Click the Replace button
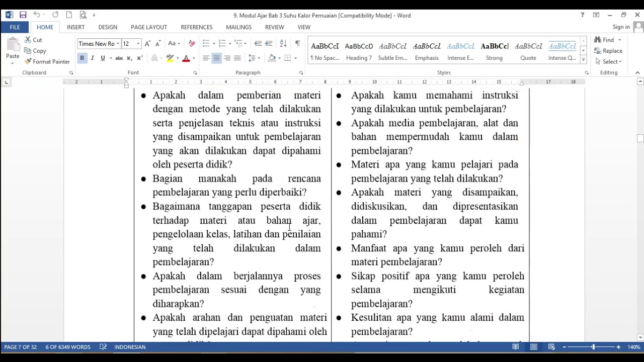 [x=608, y=51]
